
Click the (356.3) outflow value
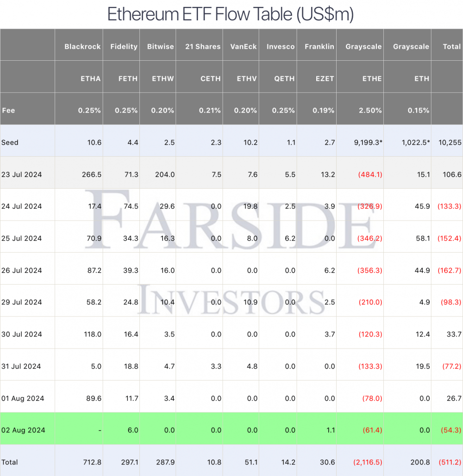(370, 271)
